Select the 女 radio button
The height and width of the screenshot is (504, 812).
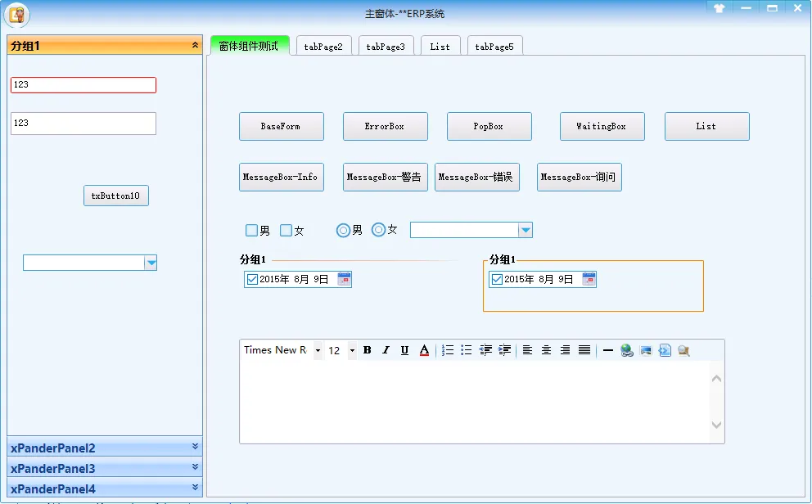[378, 230]
